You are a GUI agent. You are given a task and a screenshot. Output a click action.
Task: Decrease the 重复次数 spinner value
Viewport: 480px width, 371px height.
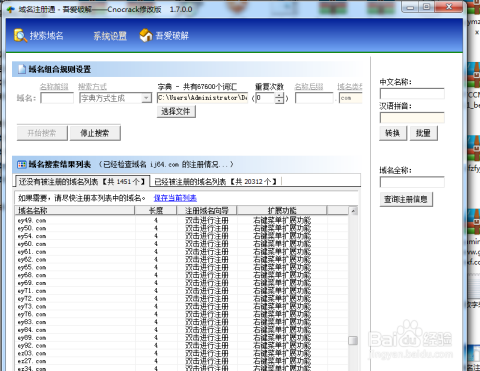click(x=280, y=101)
